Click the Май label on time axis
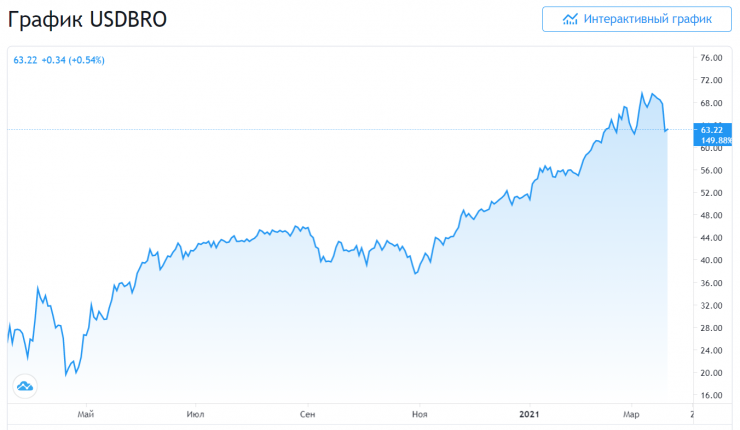Image resolution: width=740 pixels, height=430 pixels. (85, 413)
